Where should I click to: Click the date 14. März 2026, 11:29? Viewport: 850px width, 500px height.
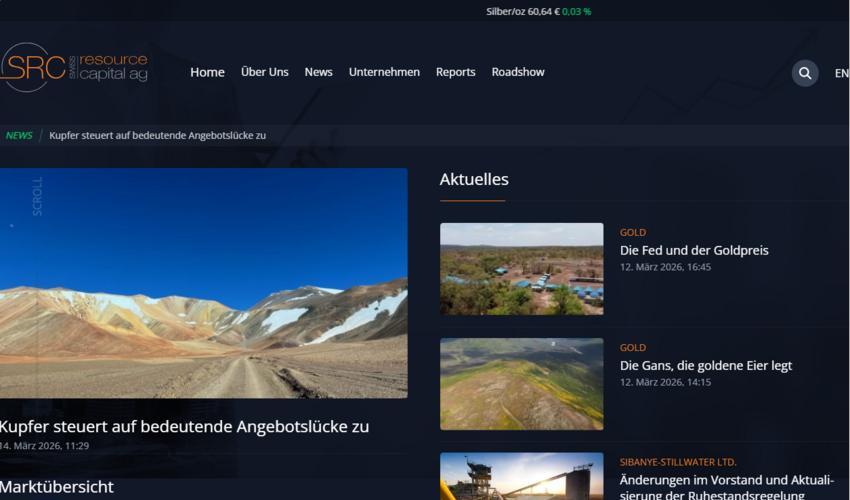pyautogui.click(x=44, y=446)
